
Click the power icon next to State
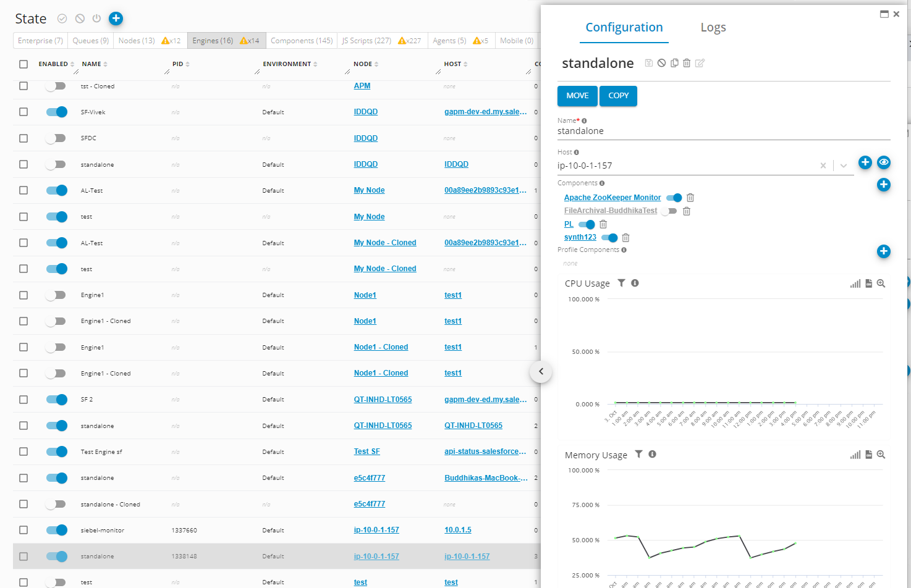coord(96,19)
